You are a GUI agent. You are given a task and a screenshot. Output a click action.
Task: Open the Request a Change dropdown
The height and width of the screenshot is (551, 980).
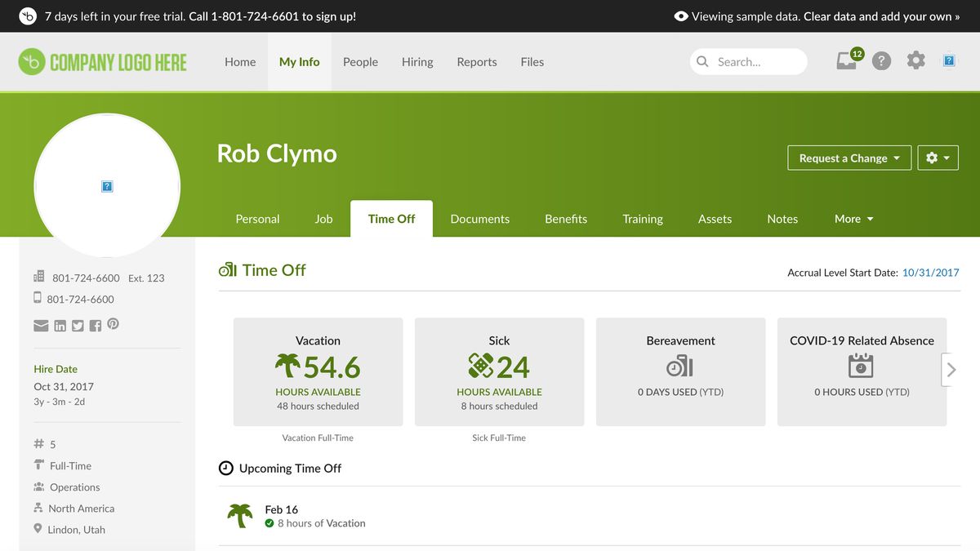(849, 158)
